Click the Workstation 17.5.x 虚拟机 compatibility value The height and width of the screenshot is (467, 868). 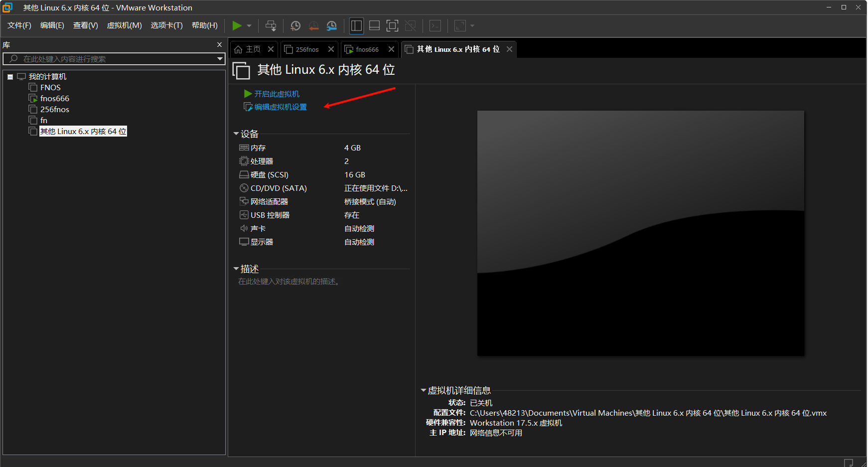coord(516,423)
